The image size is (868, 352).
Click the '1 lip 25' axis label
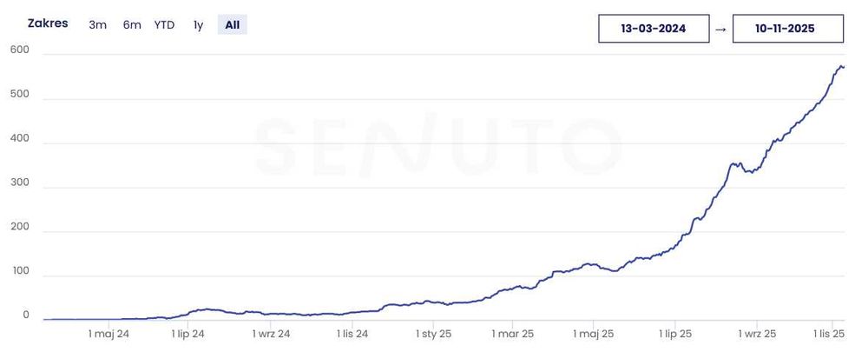click(x=674, y=333)
